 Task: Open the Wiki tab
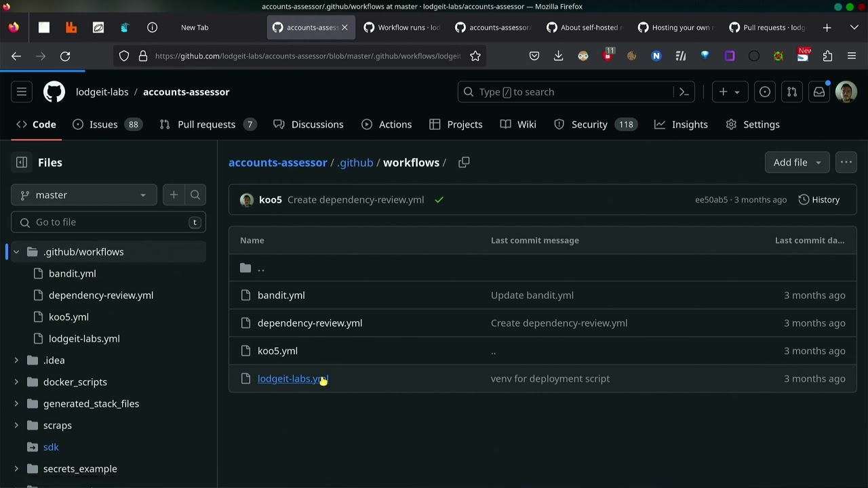pos(518,124)
